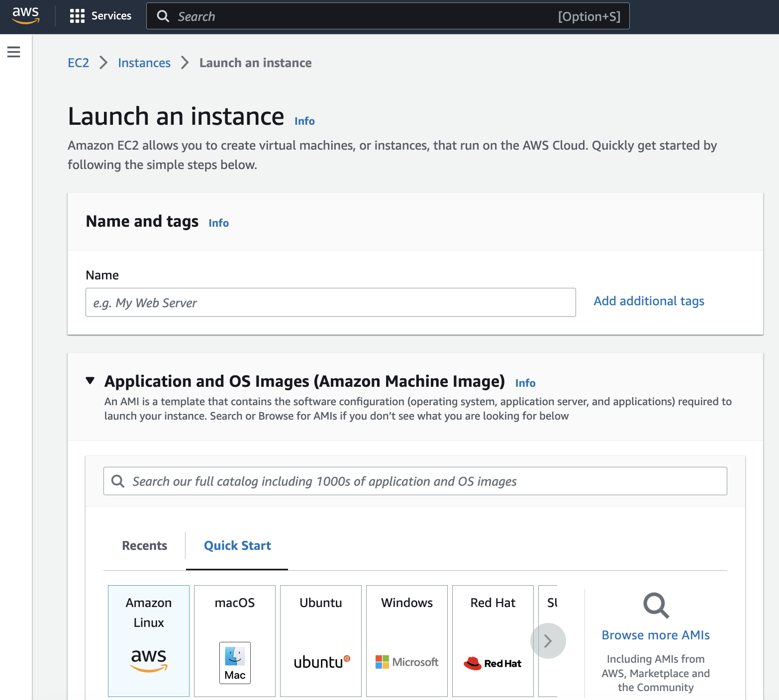Click the Services menu label
The width and height of the screenshot is (779, 700).
click(x=111, y=16)
